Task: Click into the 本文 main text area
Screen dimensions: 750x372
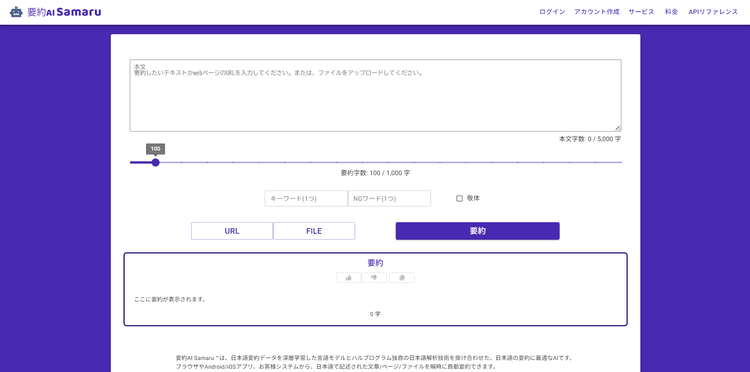Action: [x=375, y=96]
